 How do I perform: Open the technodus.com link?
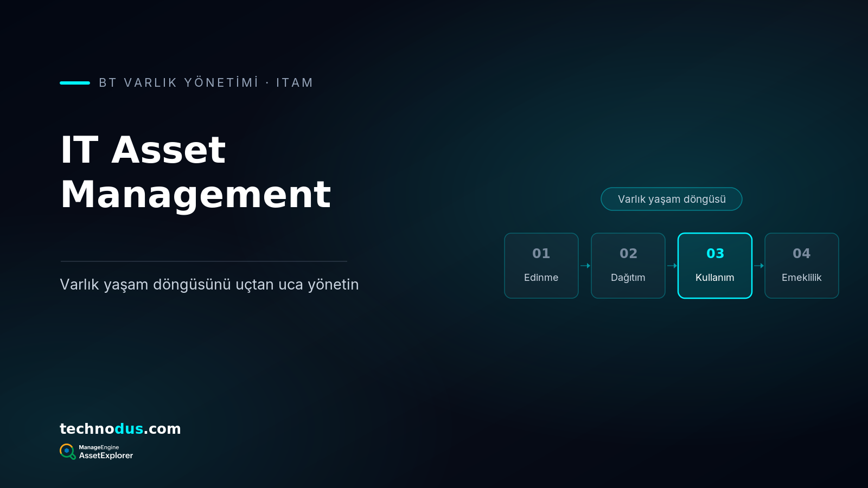[120, 429]
